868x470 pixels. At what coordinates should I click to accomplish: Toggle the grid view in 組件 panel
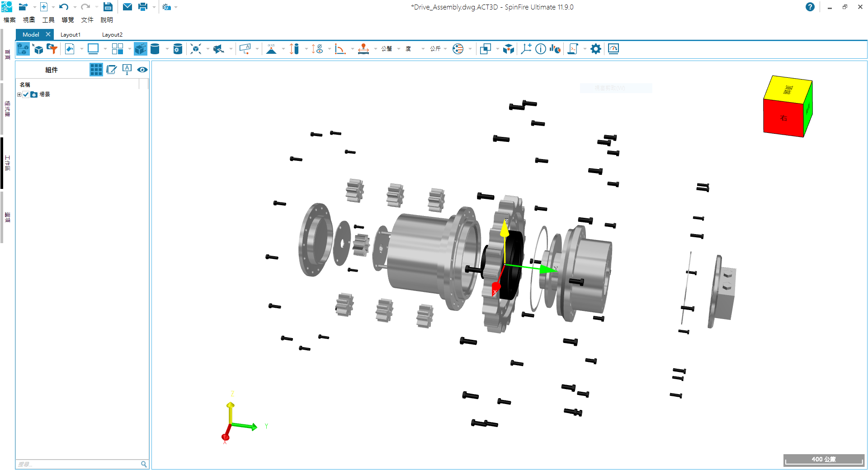click(96, 70)
